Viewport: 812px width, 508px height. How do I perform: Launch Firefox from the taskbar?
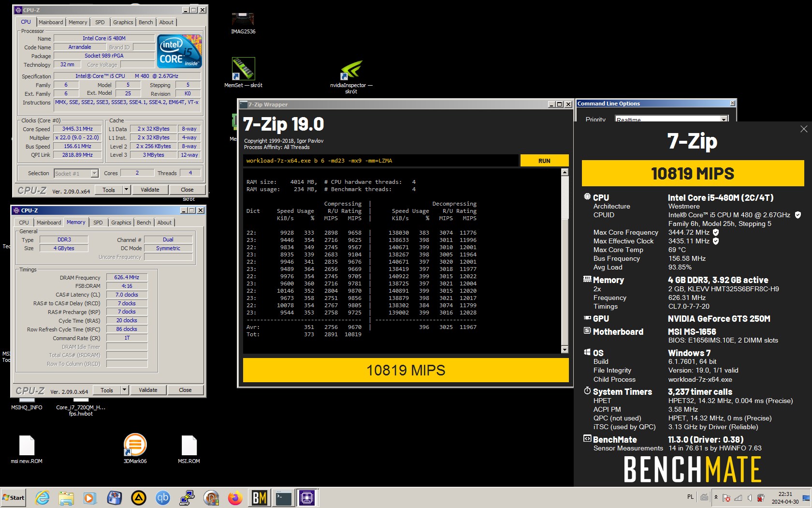[235, 497]
